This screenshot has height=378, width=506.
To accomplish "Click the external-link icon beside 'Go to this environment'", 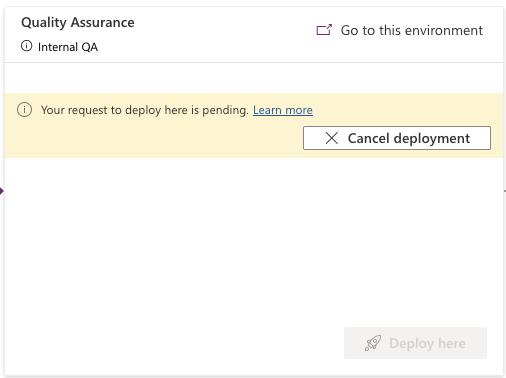I will pyautogui.click(x=324, y=30).
